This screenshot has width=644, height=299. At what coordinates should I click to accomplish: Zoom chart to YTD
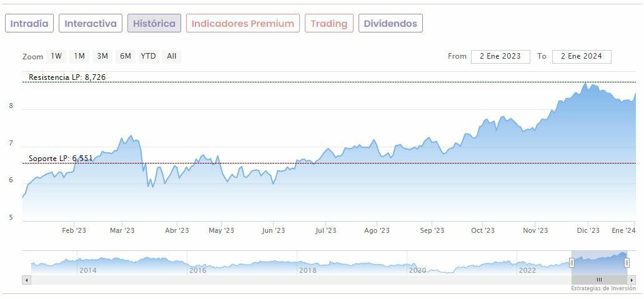click(x=148, y=56)
